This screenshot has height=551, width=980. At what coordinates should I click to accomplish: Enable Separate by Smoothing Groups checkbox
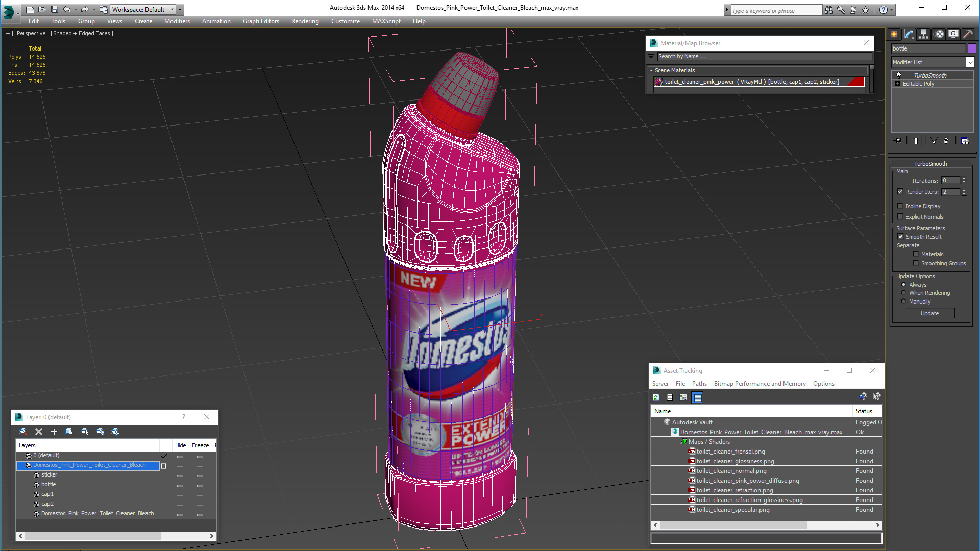(916, 263)
